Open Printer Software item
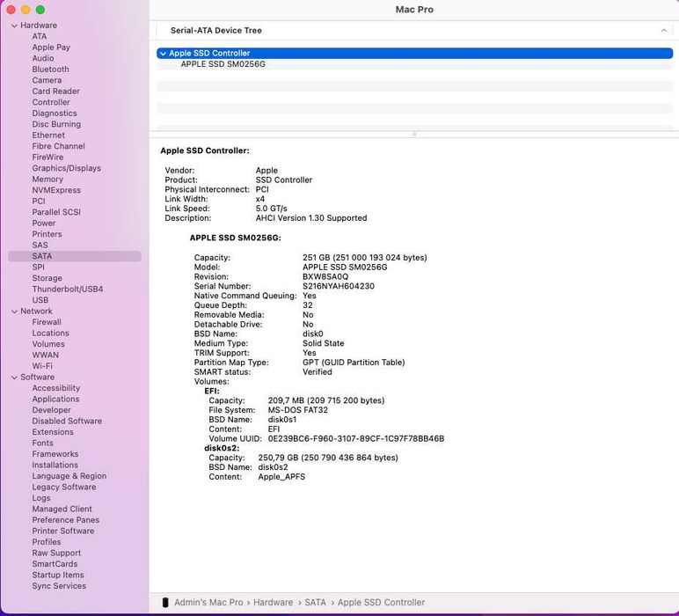This screenshot has width=679, height=616. (x=62, y=532)
